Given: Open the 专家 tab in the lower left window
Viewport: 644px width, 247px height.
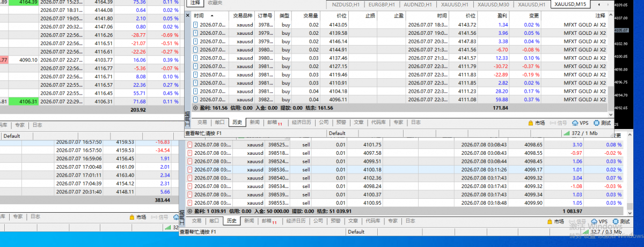Looking at the screenshot, I should coord(18,216).
